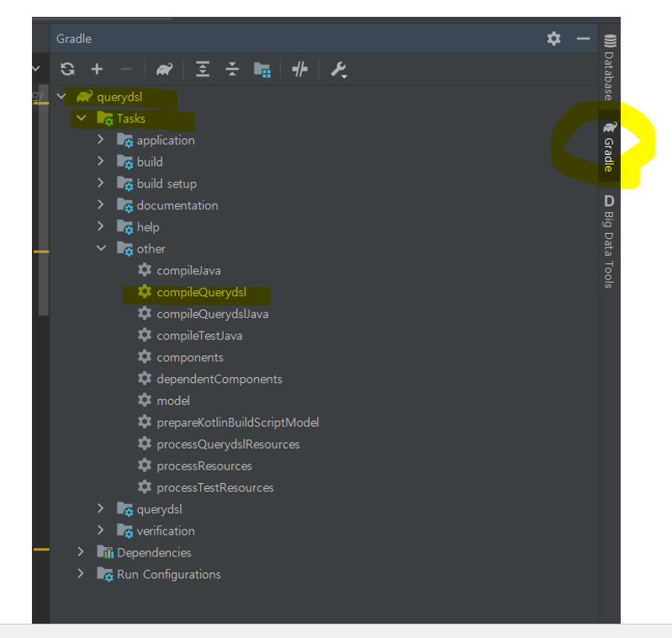Click the components task gear icon
Viewport: 672px width, 638px height.
145,357
